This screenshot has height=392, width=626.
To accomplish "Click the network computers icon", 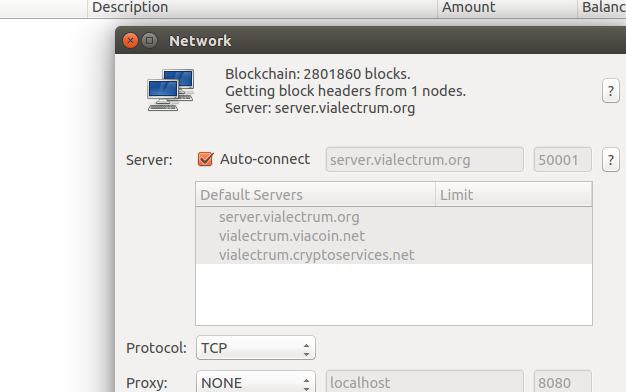I will coord(171,90).
